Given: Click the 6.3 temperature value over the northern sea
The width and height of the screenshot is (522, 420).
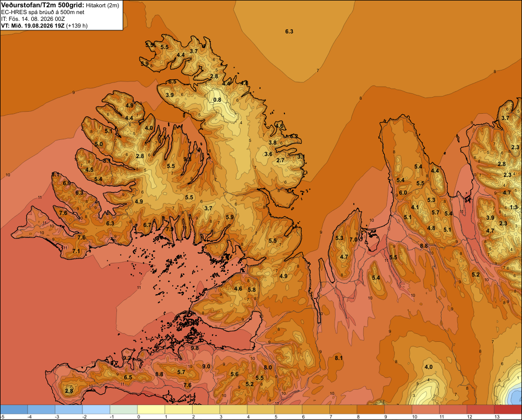Looking at the screenshot, I should coord(289,31).
